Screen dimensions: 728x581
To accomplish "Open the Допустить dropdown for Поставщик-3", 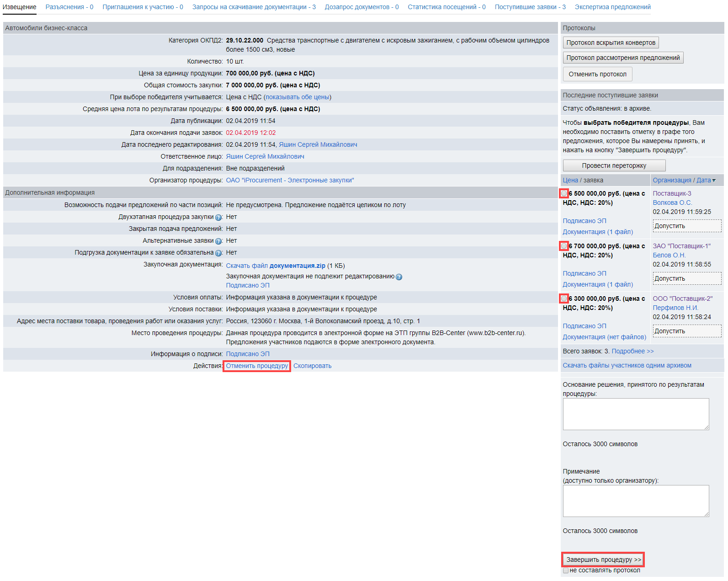I will (x=687, y=226).
